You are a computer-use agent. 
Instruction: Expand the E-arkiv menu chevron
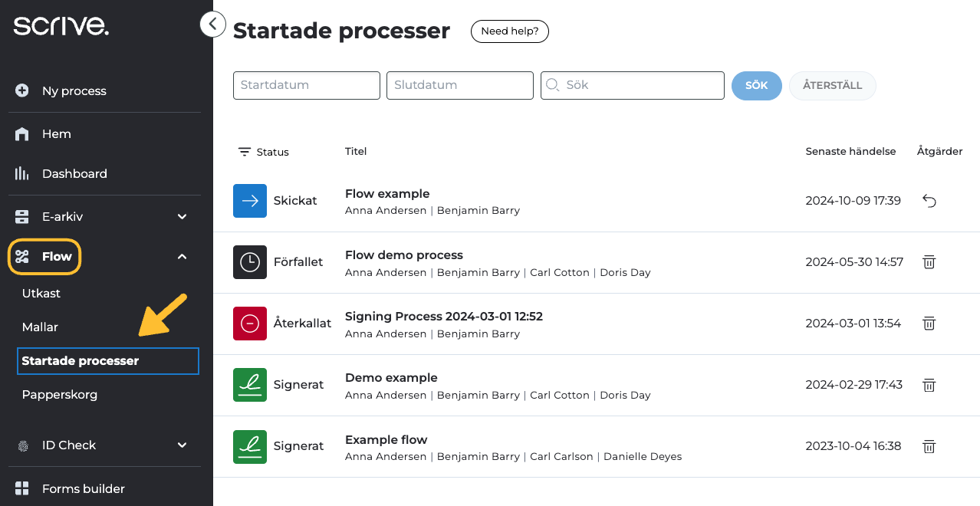pyautogui.click(x=183, y=217)
